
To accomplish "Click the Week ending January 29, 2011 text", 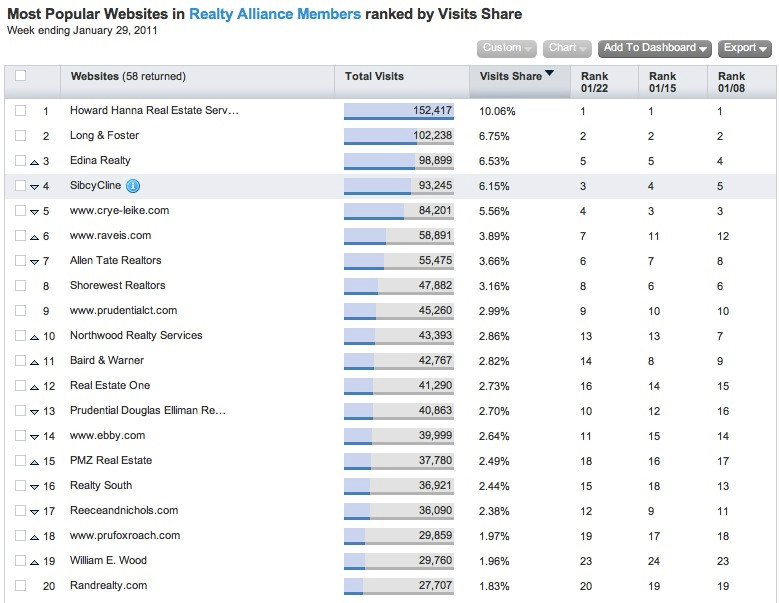I will (82, 30).
